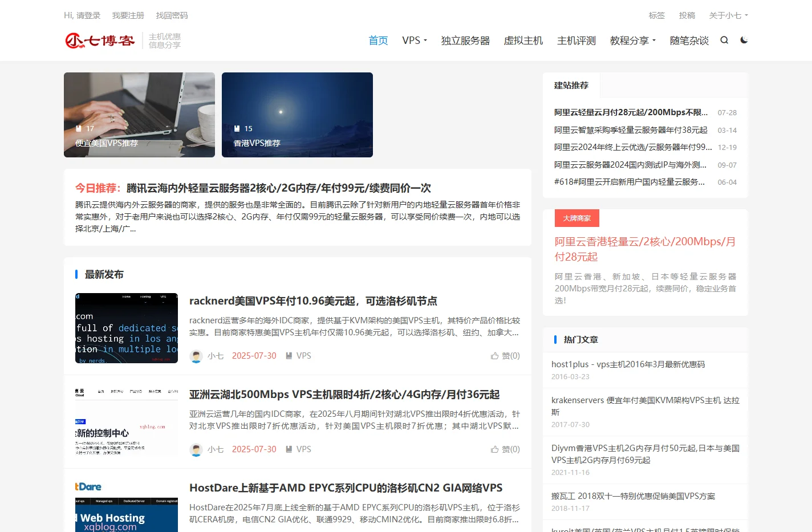Click article count icon on 香港VPS推荐 card

(x=237, y=129)
